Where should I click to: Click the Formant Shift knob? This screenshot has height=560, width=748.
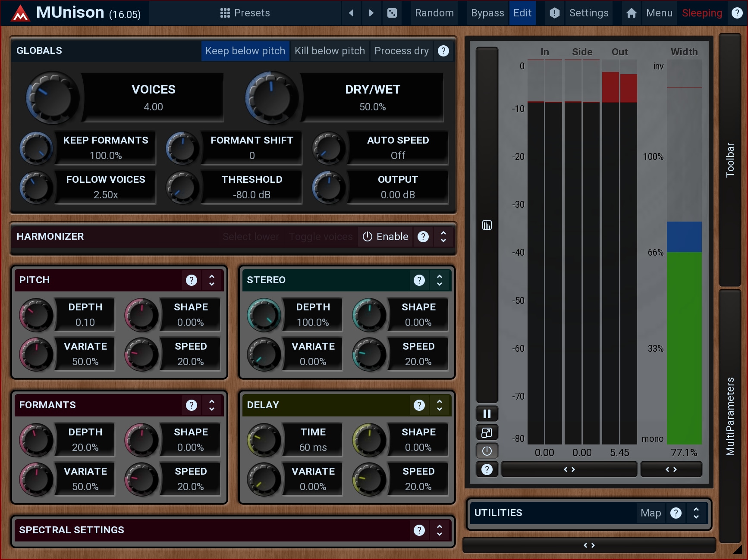coord(182,148)
